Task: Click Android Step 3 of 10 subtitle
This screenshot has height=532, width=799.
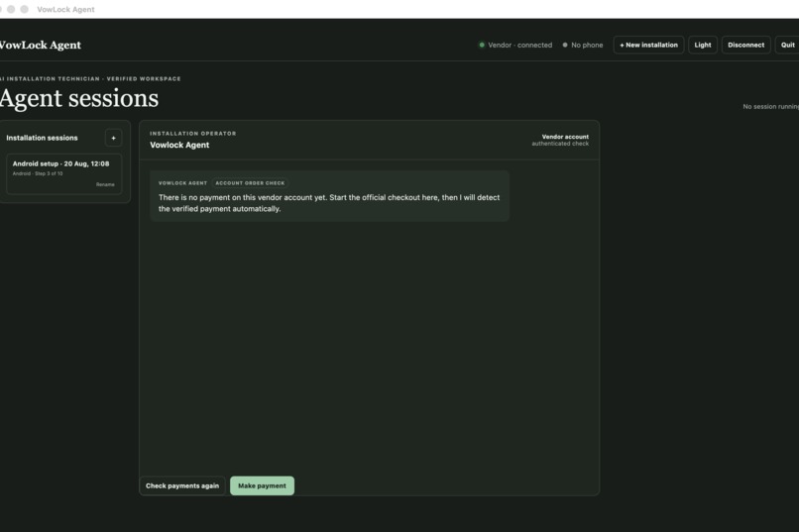Action: point(38,173)
